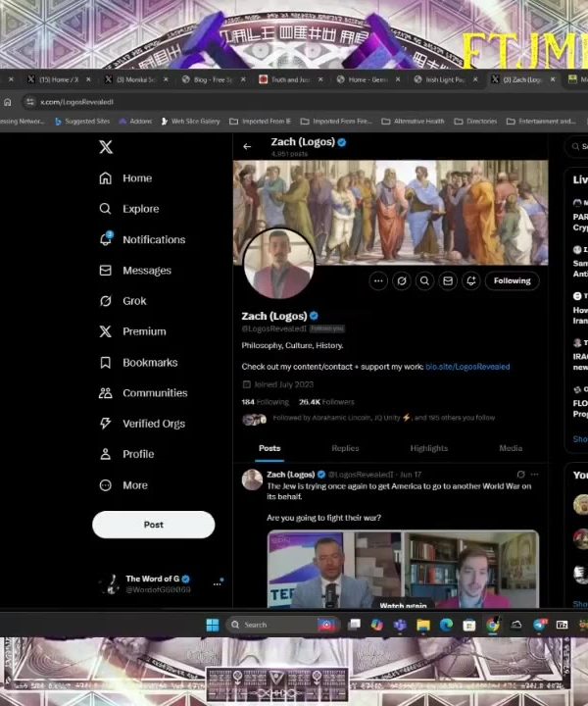Click the X logo in the sidebar
This screenshot has height=706, width=588.
coord(106,147)
